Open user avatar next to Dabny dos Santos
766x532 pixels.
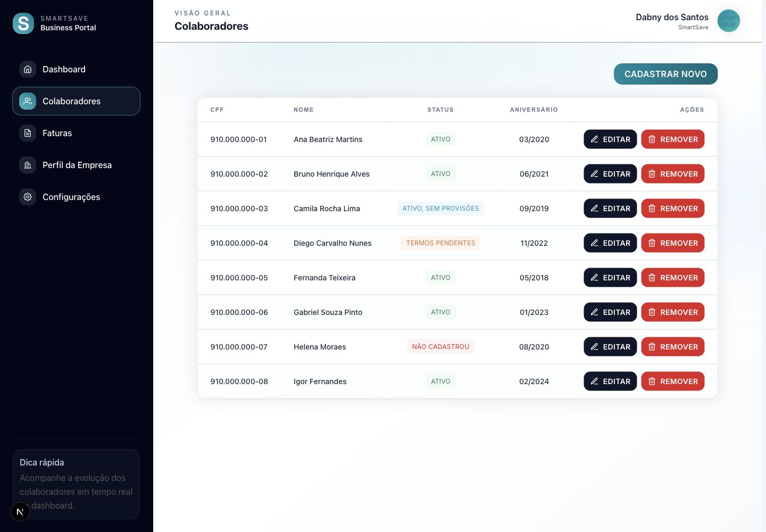(x=729, y=21)
